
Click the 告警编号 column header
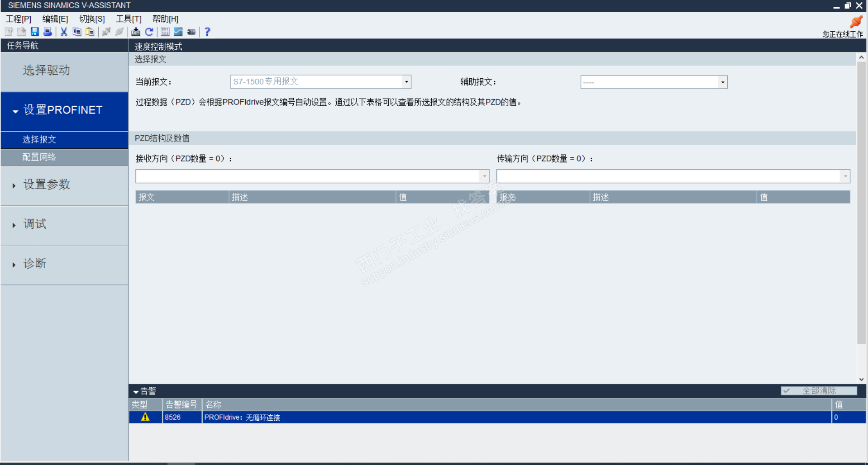[x=182, y=404]
